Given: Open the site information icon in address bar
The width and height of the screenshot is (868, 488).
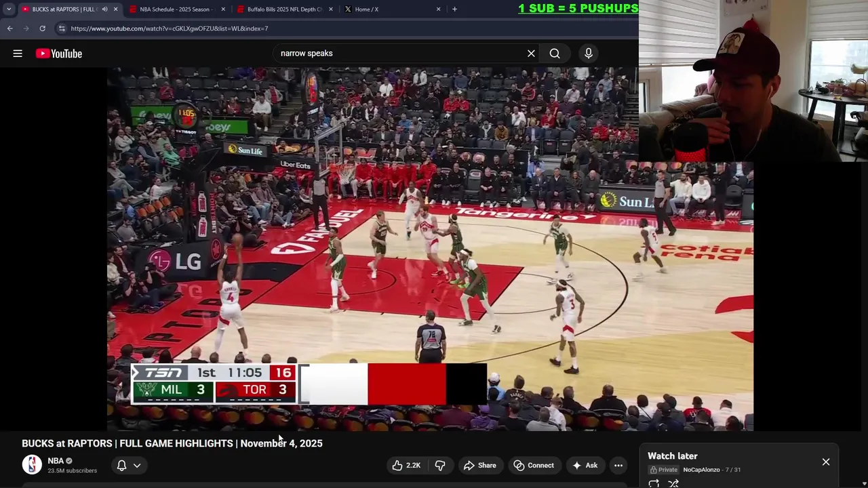Looking at the screenshot, I should pyautogui.click(x=61, y=28).
